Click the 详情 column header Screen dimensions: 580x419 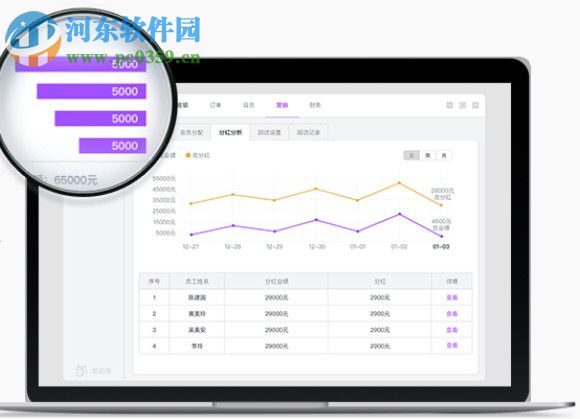tap(452, 281)
